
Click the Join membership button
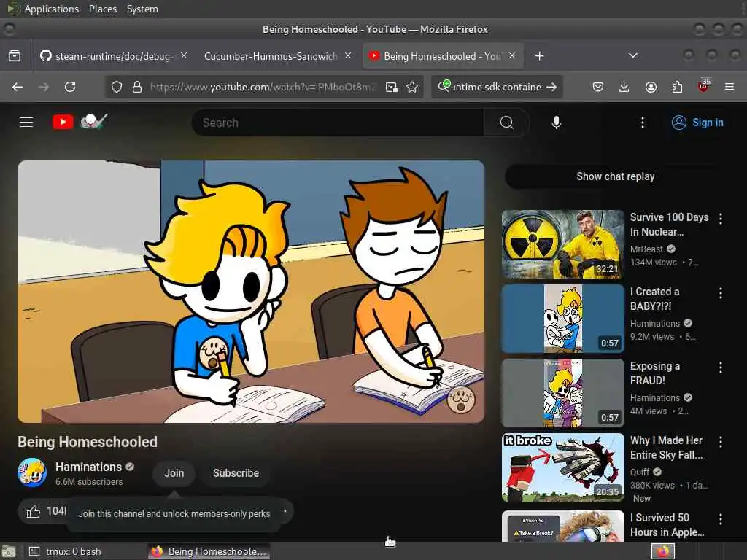tap(174, 472)
